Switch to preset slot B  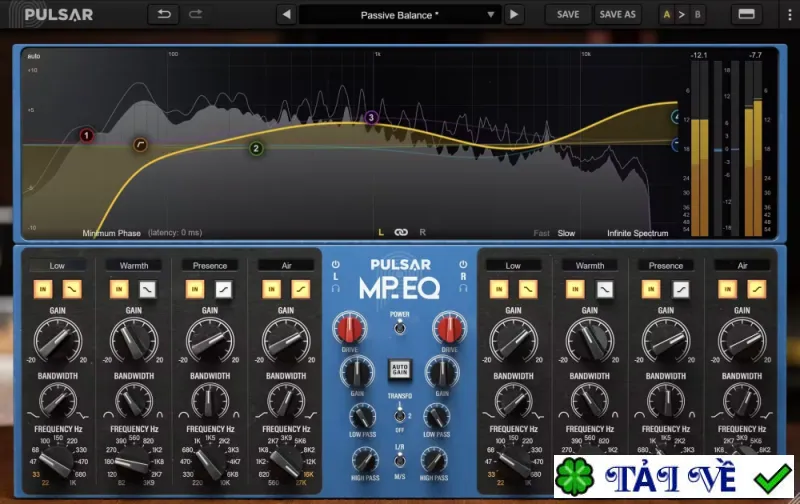(697, 15)
